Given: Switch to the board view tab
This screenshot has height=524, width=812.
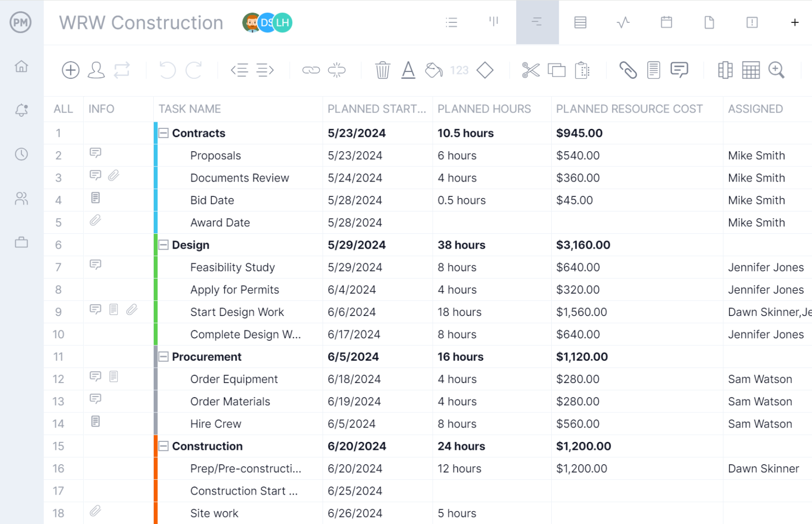Looking at the screenshot, I should tap(494, 21).
